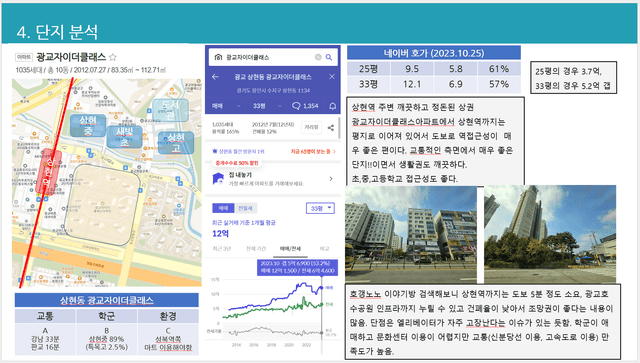Click the 광교자이더클래스 search input field

(x=273, y=57)
